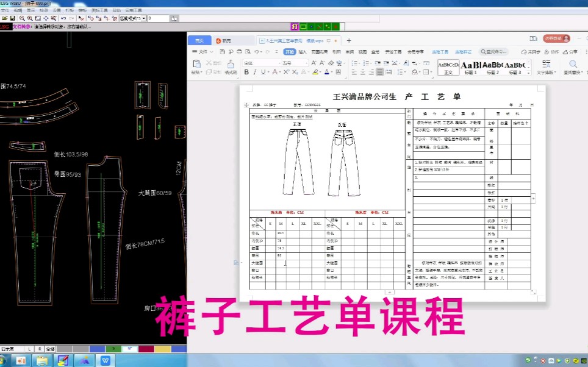Click green rectangle icon beside 打
The width and height of the screenshot is (588, 367).
(x=303, y=27)
